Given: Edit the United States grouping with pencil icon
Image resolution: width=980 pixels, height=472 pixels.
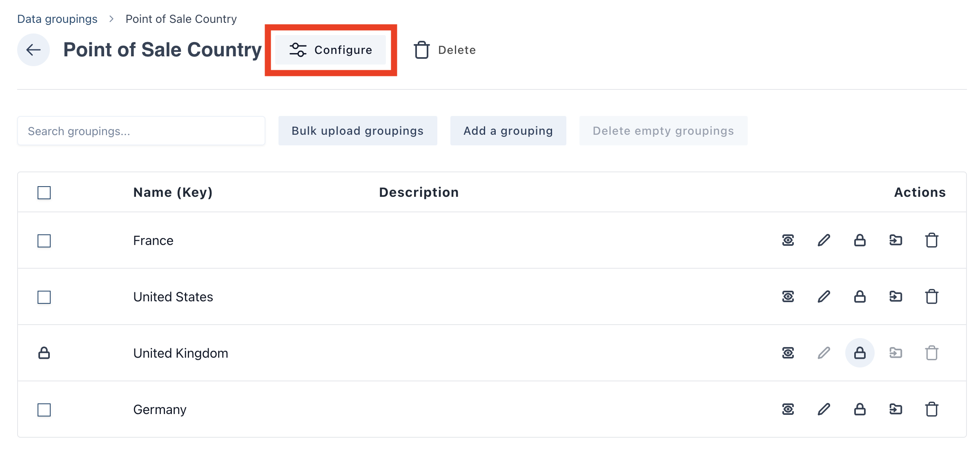Looking at the screenshot, I should click(824, 297).
